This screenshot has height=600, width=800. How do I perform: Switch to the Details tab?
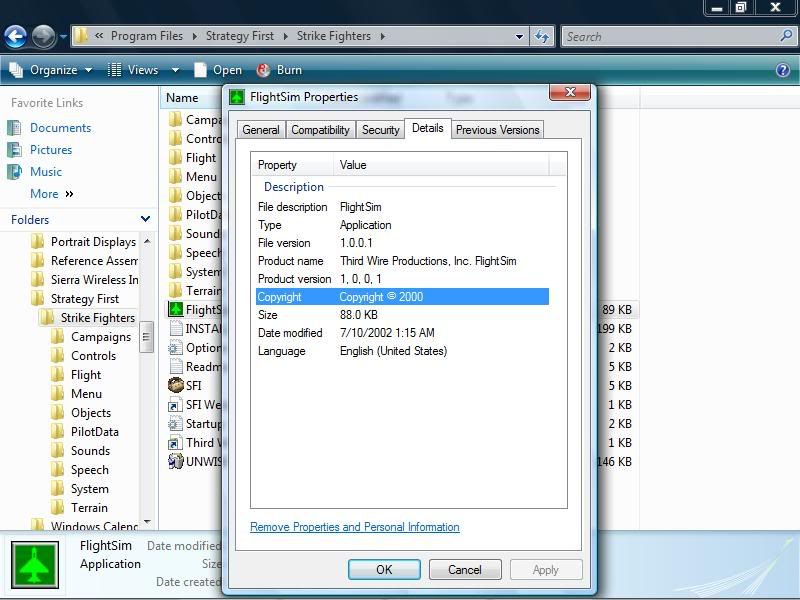click(428, 128)
